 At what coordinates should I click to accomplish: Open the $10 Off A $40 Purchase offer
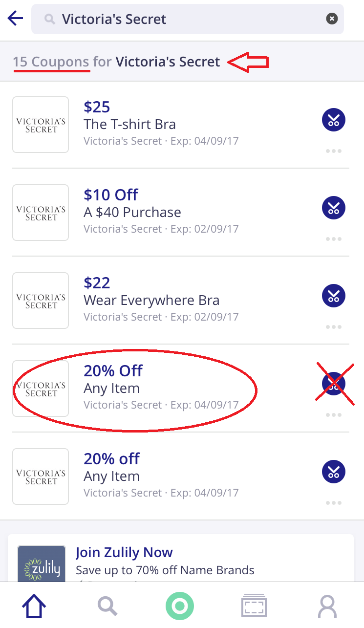tap(161, 212)
